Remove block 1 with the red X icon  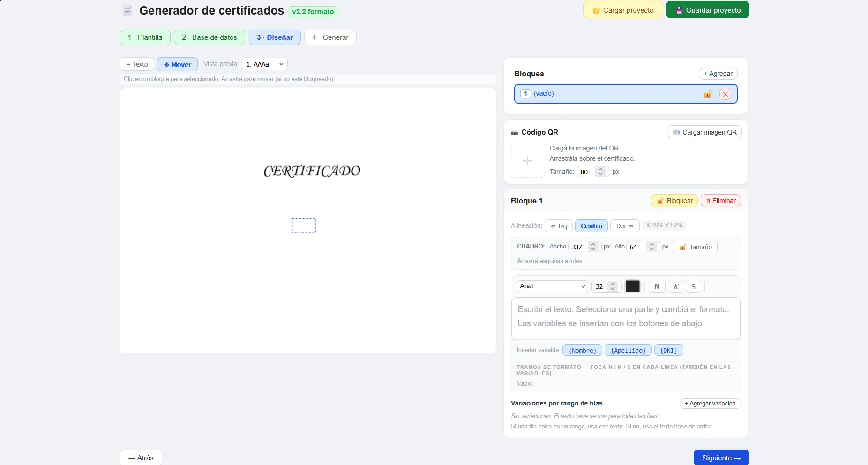[x=725, y=94]
